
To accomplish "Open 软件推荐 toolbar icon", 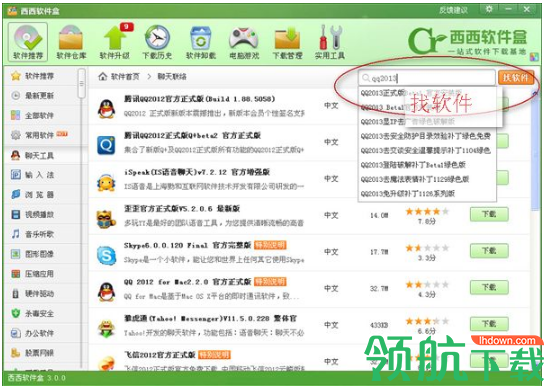I will pos(28,42).
